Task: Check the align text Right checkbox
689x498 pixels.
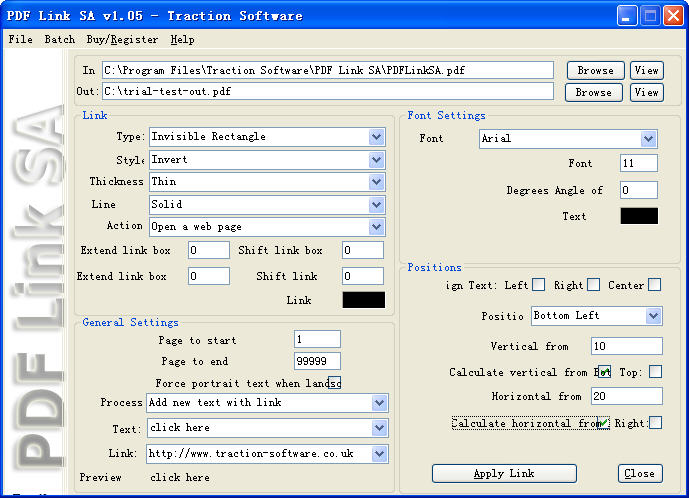Action: pyautogui.click(x=594, y=285)
